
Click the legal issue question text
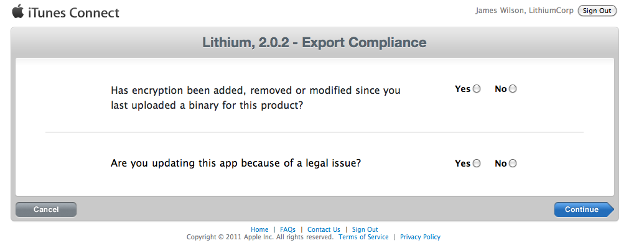tap(236, 163)
